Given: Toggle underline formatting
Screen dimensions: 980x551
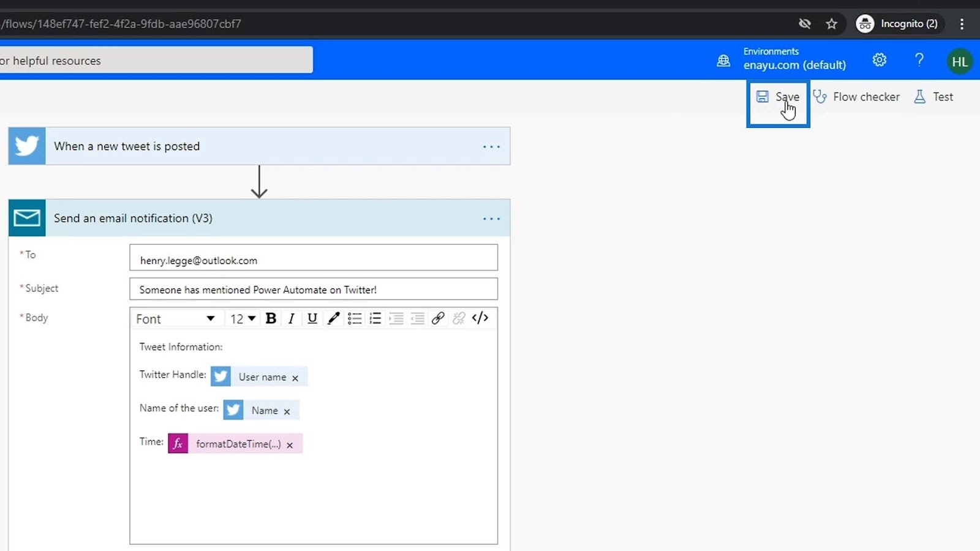Looking at the screenshot, I should coord(312,318).
